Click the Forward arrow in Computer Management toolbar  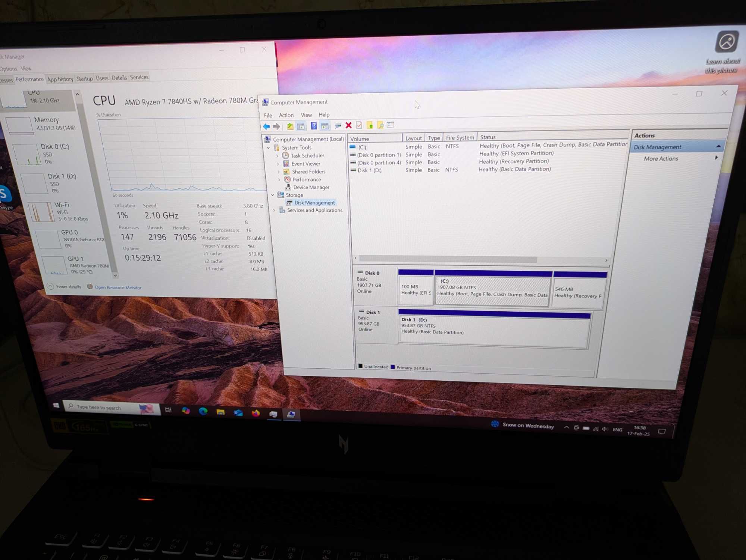pos(276,126)
